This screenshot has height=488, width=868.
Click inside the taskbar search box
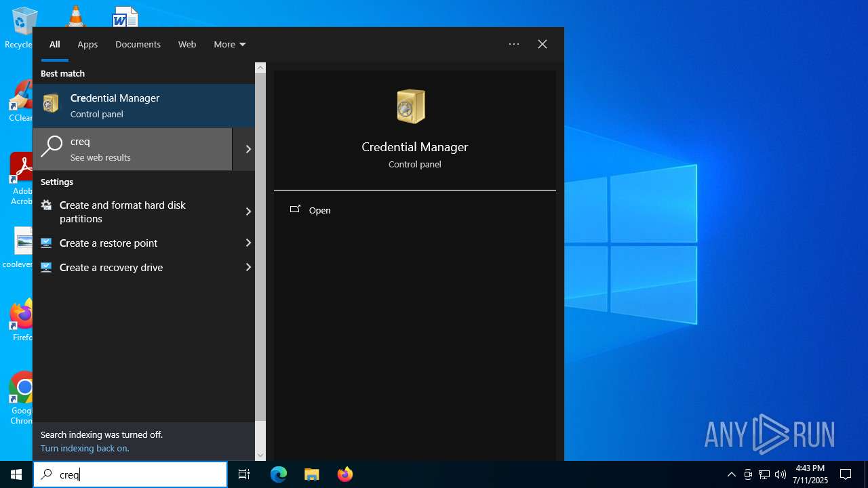coord(130,474)
